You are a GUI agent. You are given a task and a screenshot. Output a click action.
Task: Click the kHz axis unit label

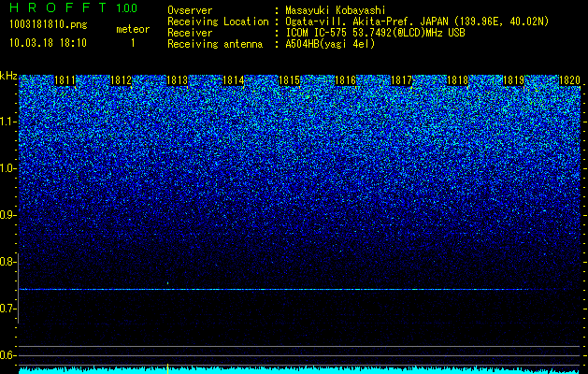pos(8,76)
